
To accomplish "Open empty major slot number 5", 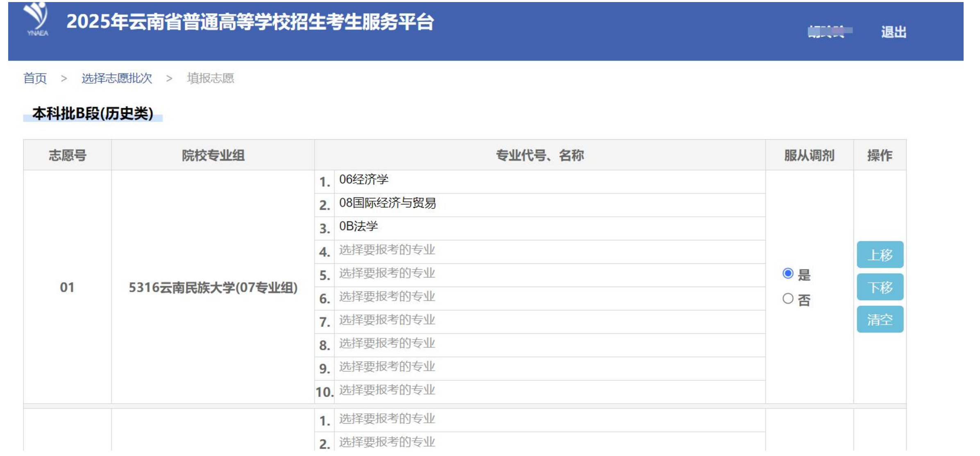I will (x=549, y=274).
